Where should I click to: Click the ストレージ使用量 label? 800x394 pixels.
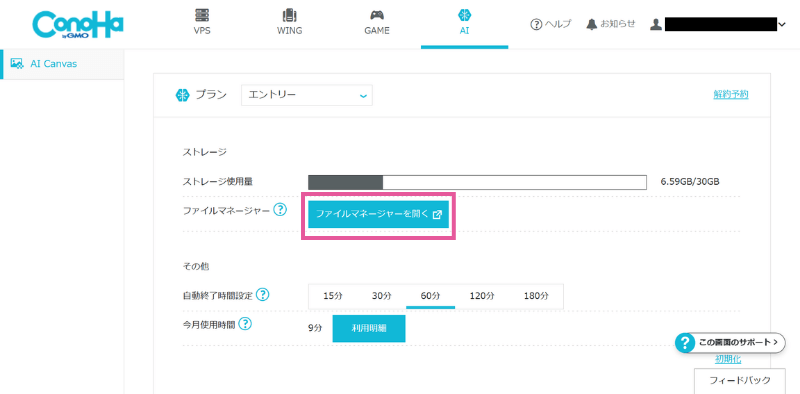[218, 182]
